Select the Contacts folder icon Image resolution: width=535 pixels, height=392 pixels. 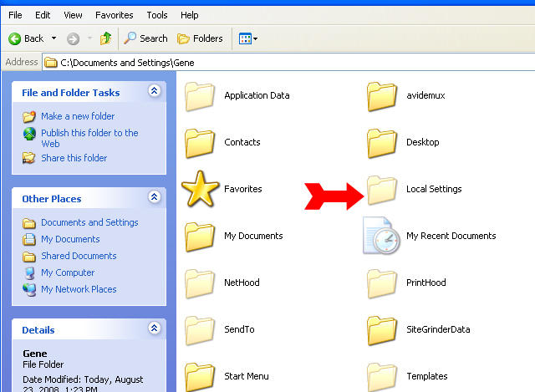(200, 143)
